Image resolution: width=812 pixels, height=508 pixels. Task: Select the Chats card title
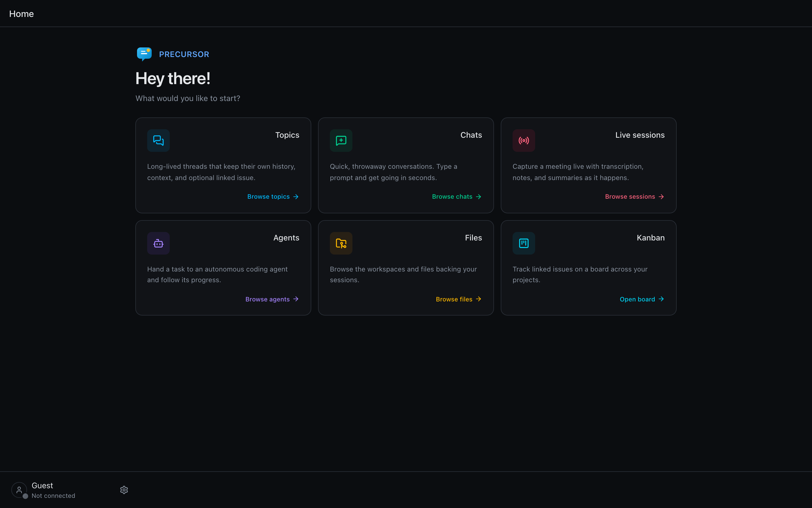471,135
